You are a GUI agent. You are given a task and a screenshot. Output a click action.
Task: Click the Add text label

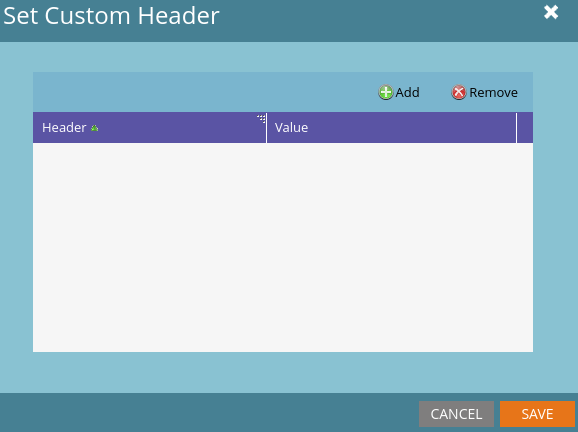(407, 92)
